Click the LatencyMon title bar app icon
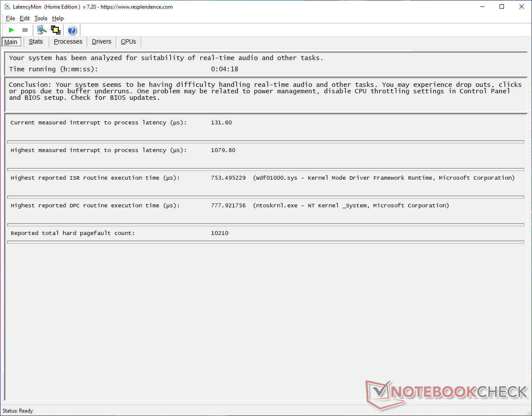 tap(7, 6)
